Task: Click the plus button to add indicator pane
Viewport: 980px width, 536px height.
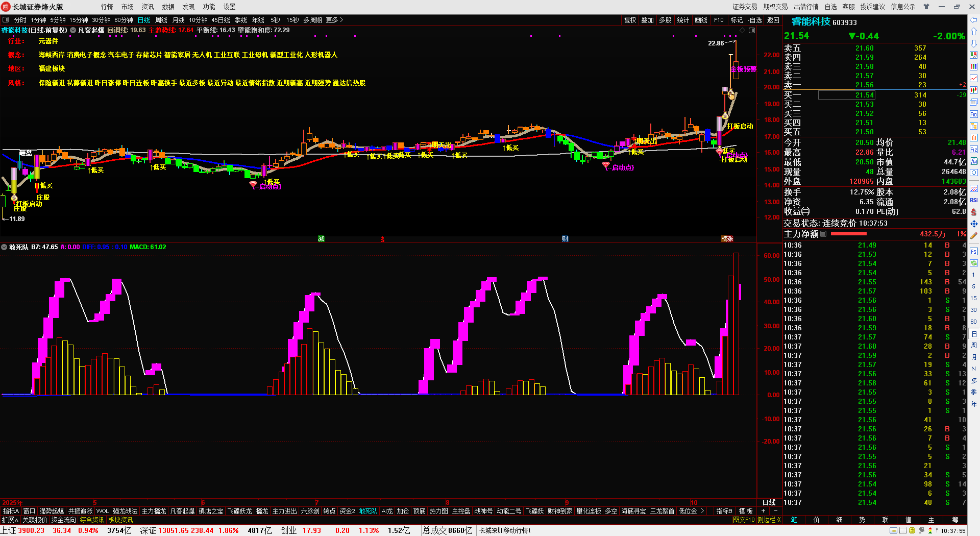Action: coord(763,511)
